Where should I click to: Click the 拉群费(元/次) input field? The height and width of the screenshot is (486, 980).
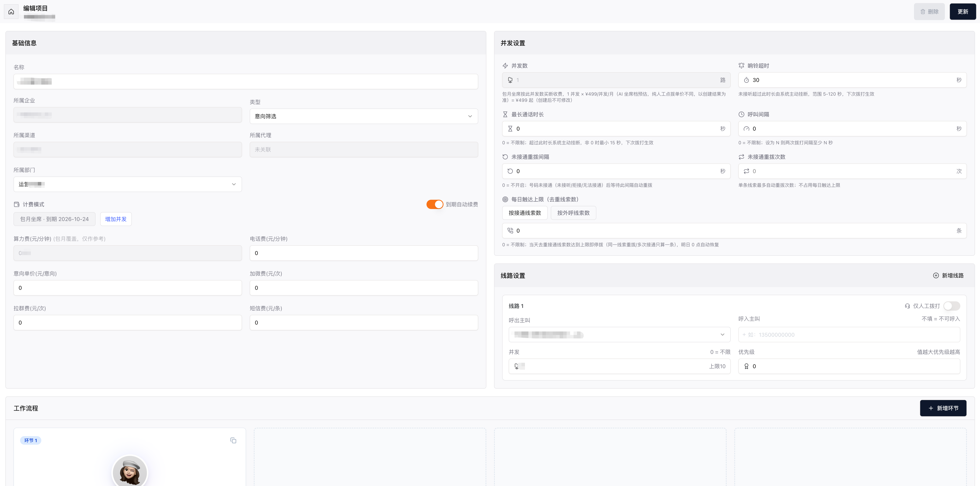pyautogui.click(x=128, y=323)
